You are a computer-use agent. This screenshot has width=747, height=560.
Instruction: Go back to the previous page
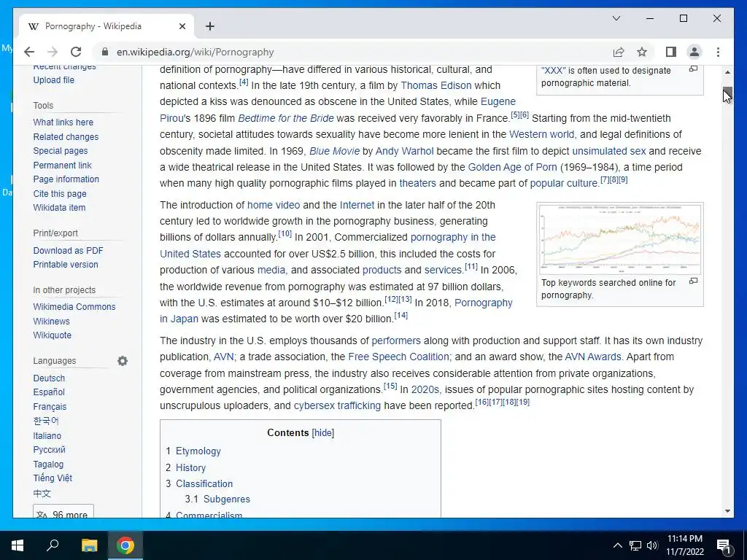click(29, 52)
